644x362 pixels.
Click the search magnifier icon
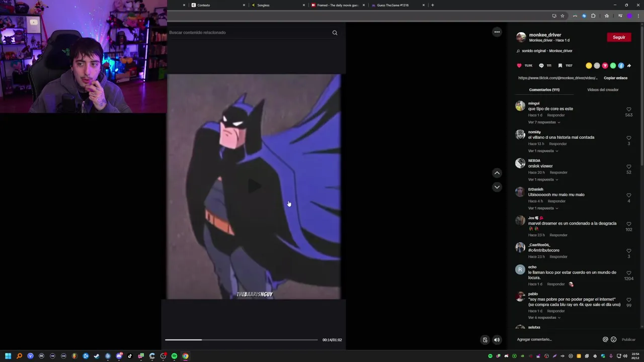click(x=335, y=33)
